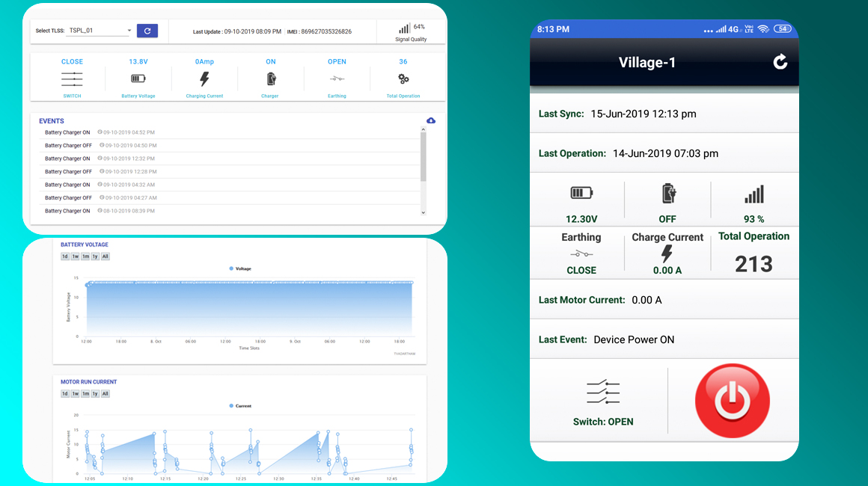Select the Charging Current lightning icon
The image size is (868, 486).
point(204,79)
